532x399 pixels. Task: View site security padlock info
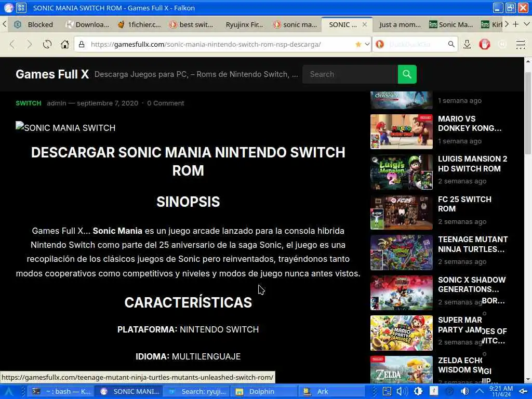pyautogui.click(x=82, y=45)
